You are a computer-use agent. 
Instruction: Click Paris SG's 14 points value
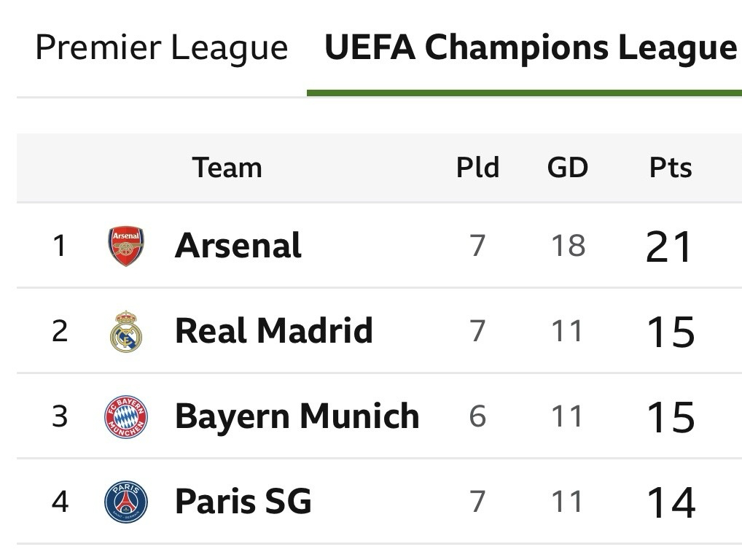670,503
